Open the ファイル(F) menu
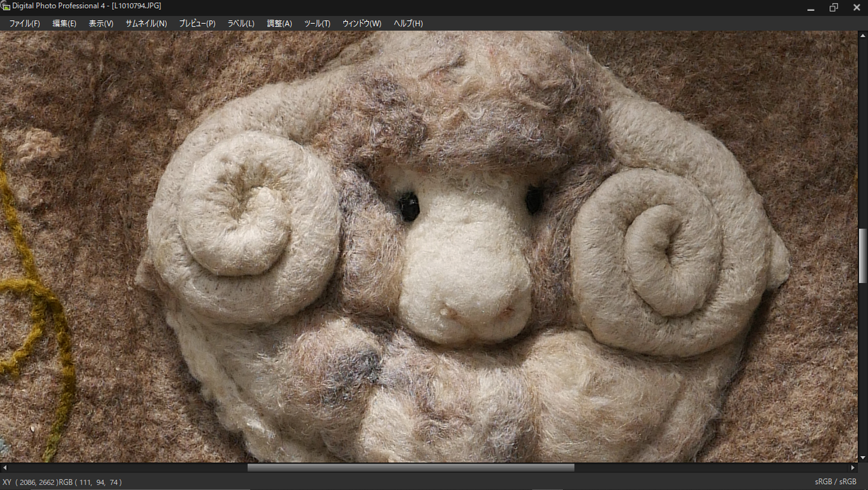This screenshot has height=490, width=868. [x=24, y=24]
